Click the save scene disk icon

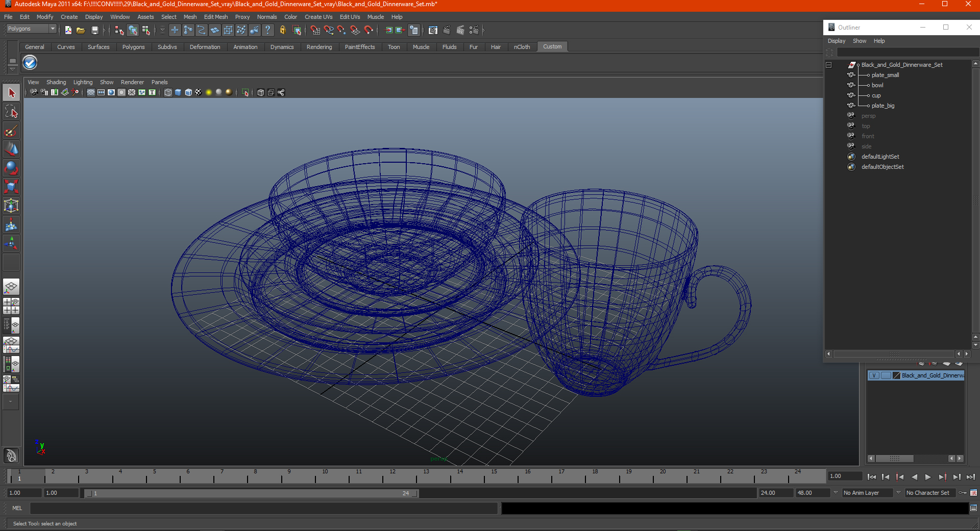pyautogui.click(x=94, y=30)
